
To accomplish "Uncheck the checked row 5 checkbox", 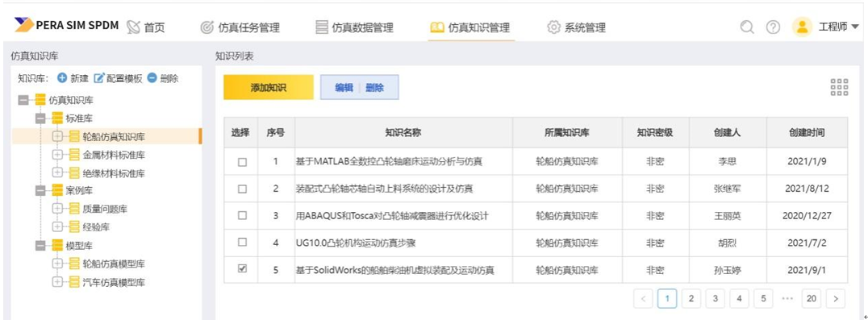I will [x=242, y=269].
